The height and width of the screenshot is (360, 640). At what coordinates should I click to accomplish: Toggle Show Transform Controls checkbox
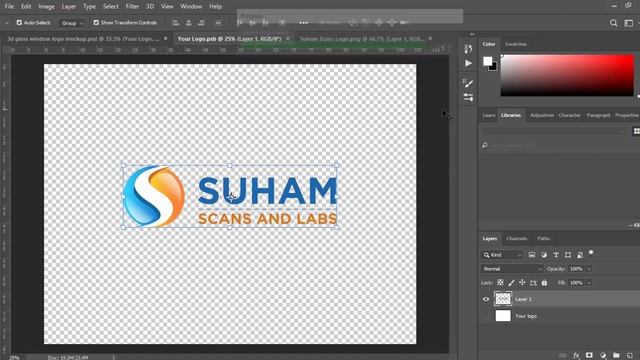(96, 23)
